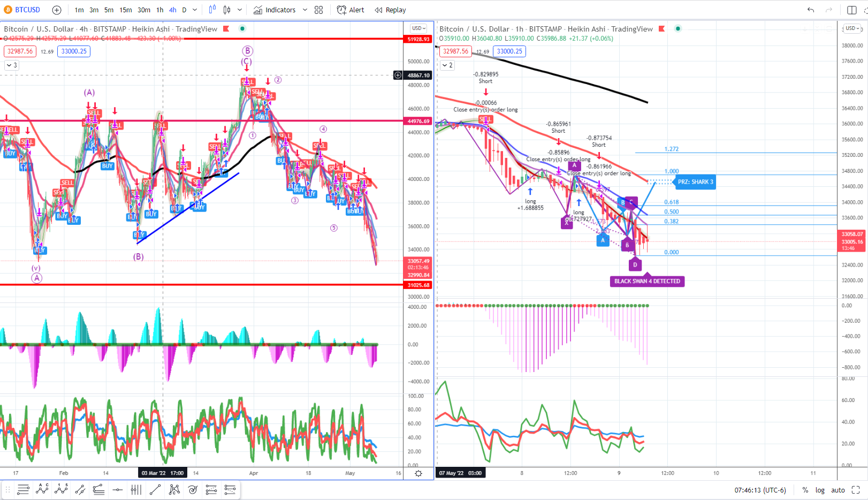
Task: Select the horizontal line tool
Action: tap(118, 489)
